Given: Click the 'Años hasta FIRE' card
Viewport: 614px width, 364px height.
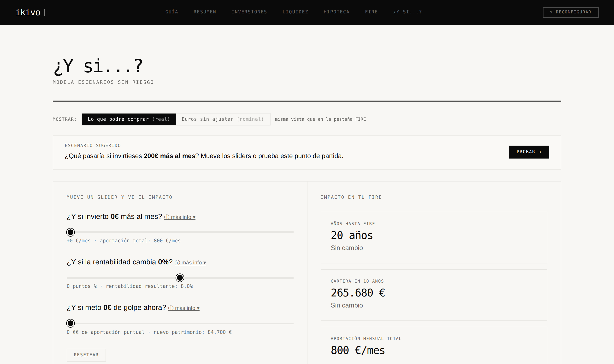Looking at the screenshot, I should click(434, 237).
